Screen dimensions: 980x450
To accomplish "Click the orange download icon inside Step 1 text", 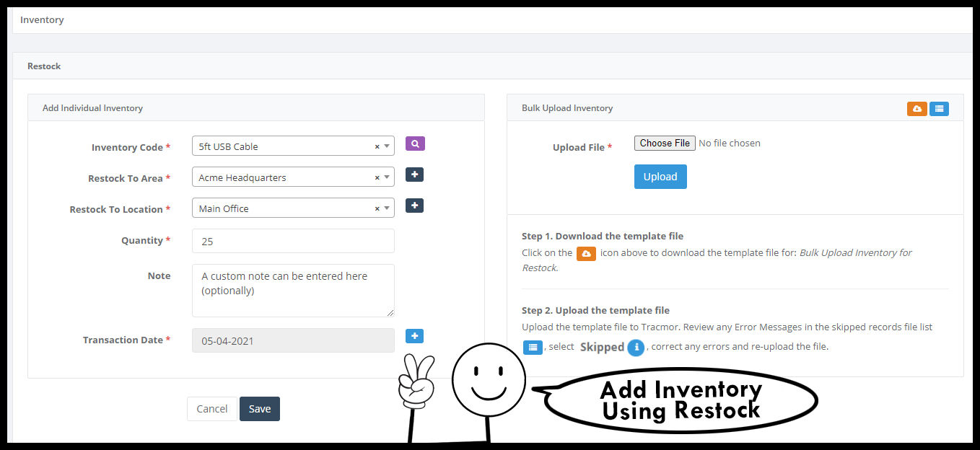I will (586, 254).
